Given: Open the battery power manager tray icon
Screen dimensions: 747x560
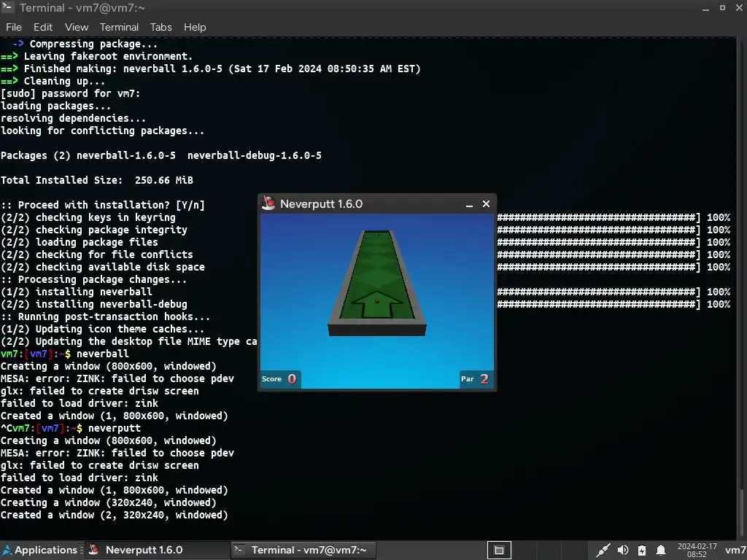Looking at the screenshot, I should pyautogui.click(x=642, y=550).
